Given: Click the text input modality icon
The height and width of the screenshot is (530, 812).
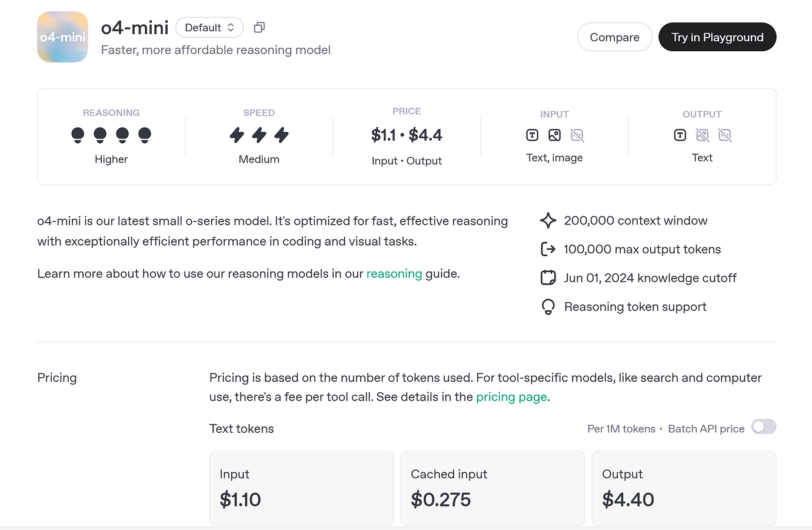Looking at the screenshot, I should click(532, 135).
